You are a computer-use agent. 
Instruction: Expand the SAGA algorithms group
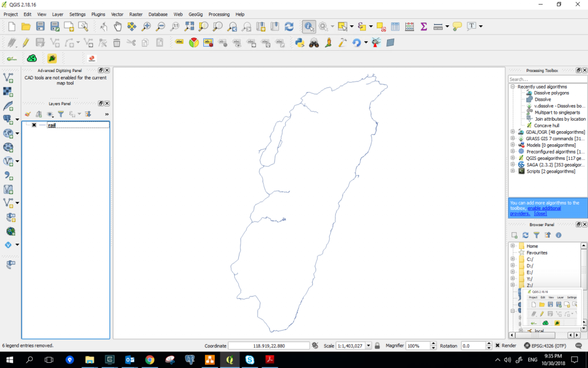[513, 164]
